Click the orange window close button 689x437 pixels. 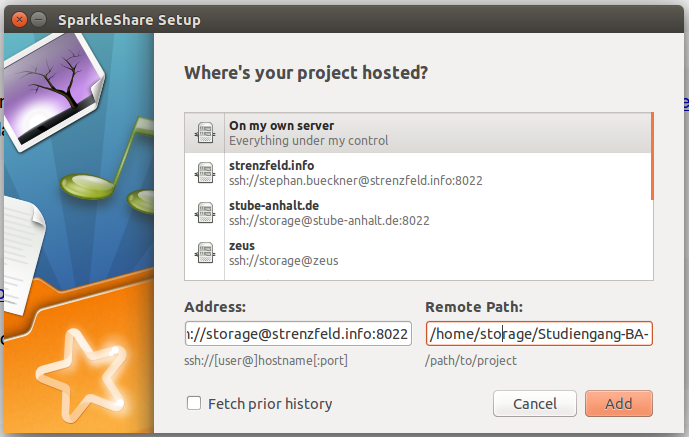(17, 19)
